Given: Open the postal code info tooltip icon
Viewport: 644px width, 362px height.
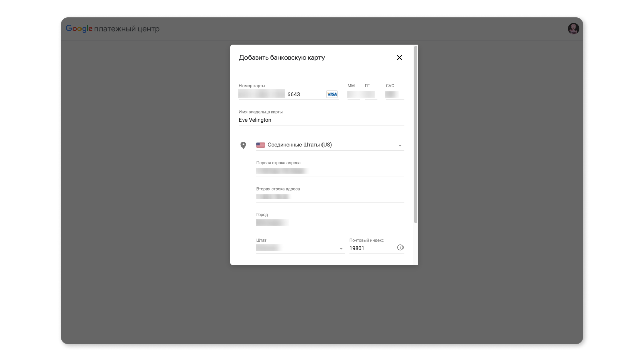Looking at the screenshot, I should click(400, 247).
